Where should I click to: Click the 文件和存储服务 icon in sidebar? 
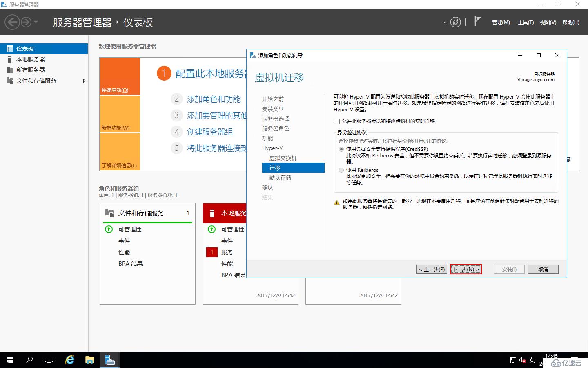10,81
